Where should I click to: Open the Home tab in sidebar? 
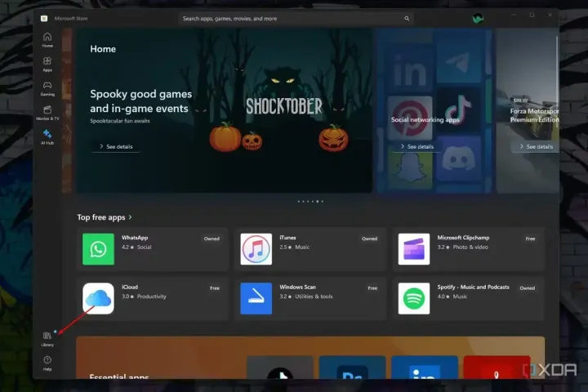click(47, 39)
